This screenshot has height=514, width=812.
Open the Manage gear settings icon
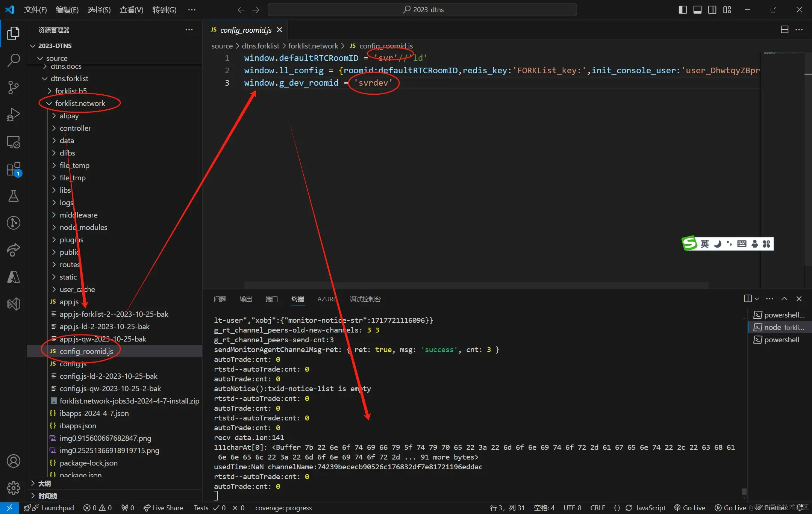14,488
